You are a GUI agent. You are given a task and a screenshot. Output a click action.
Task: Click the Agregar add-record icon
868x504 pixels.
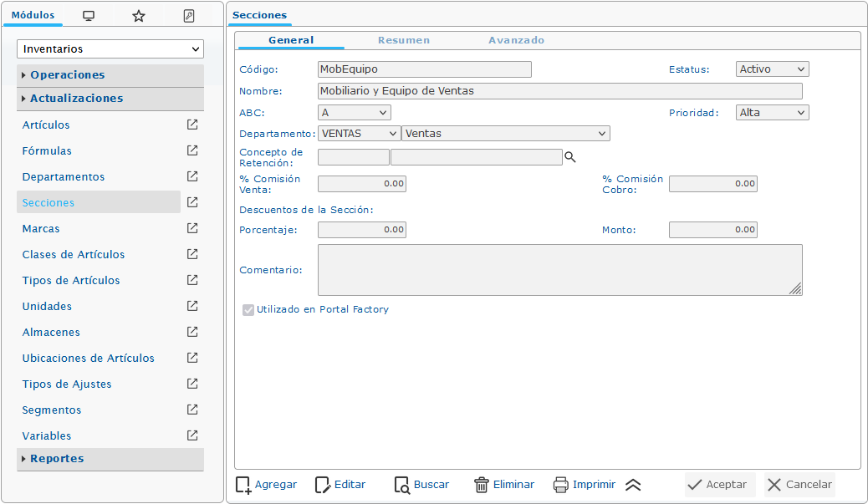[x=243, y=485]
